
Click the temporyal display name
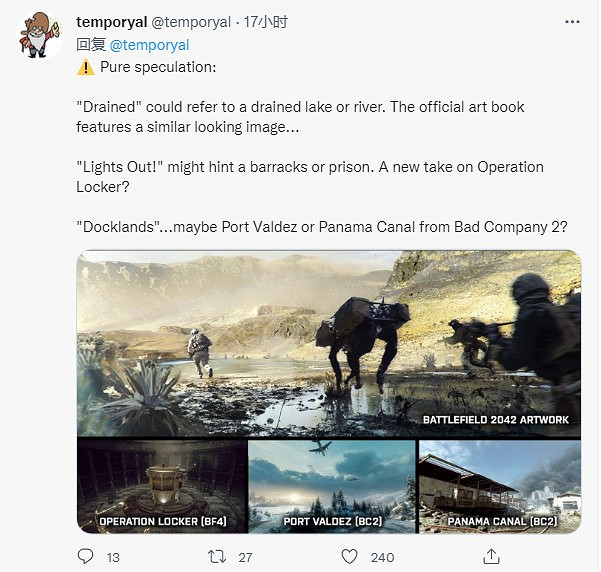[112, 22]
